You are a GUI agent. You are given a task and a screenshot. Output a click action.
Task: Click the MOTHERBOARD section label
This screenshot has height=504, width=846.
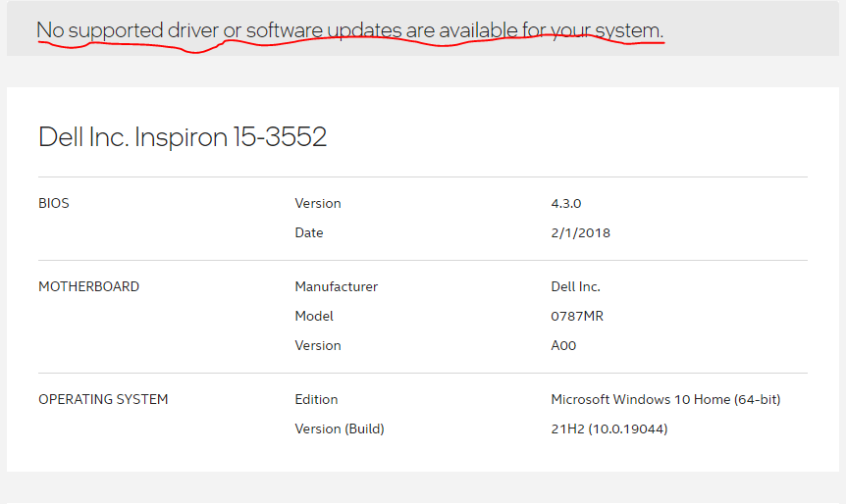(x=88, y=286)
